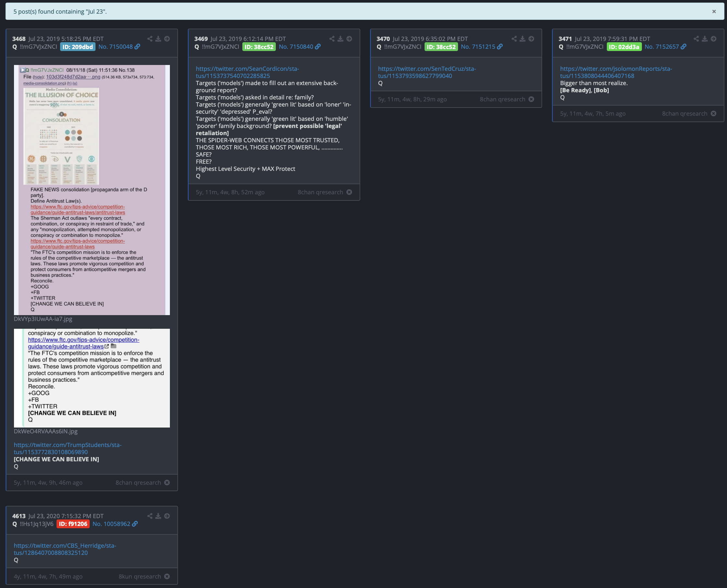The height and width of the screenshot is (588, 727).
Task: Open the jsolomonReports Twitter status link
Action: click(x=616, y=72)
